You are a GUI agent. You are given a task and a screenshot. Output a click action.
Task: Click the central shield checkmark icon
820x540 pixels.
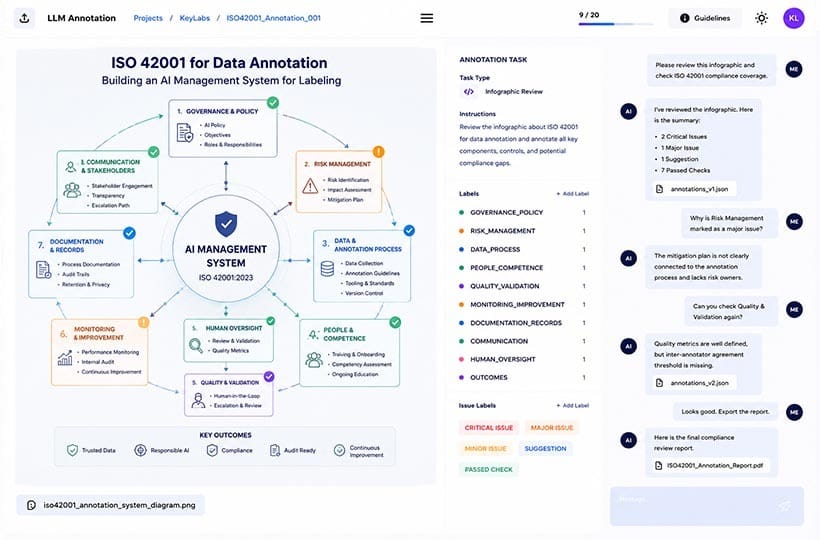(x=226, y=224)
